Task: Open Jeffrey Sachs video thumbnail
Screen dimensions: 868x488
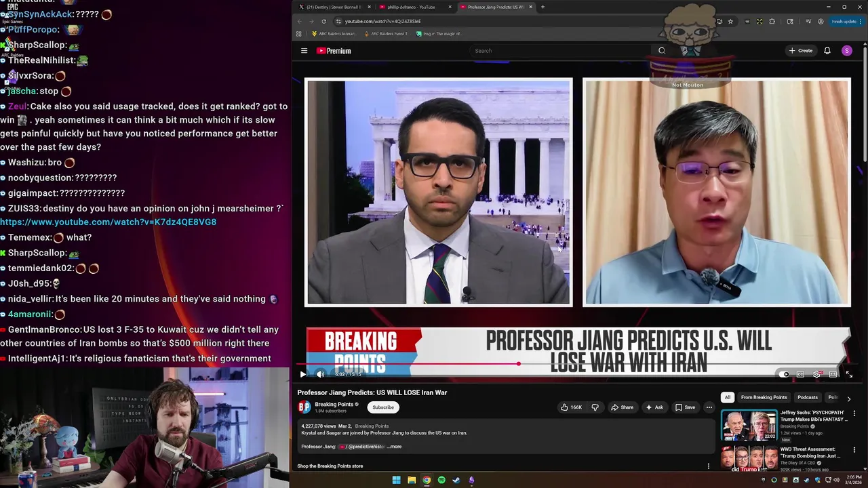Action: 749,426
